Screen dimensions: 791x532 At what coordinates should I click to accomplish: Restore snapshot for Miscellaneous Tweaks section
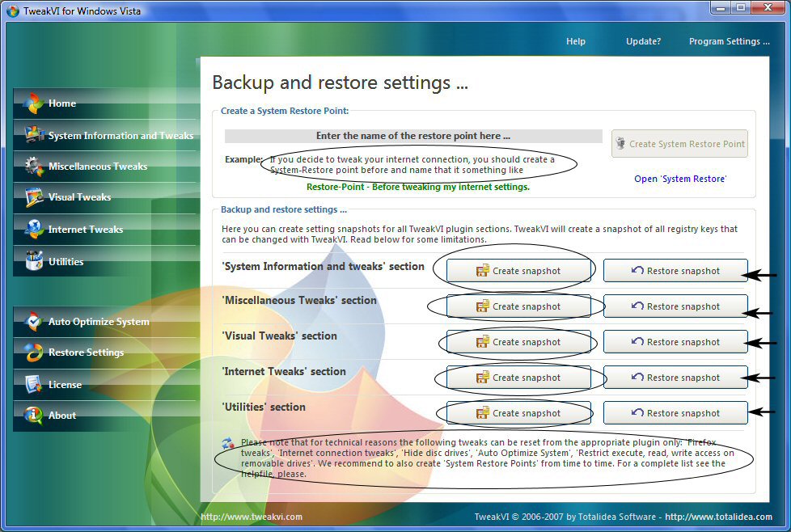(x=675, y=306)
